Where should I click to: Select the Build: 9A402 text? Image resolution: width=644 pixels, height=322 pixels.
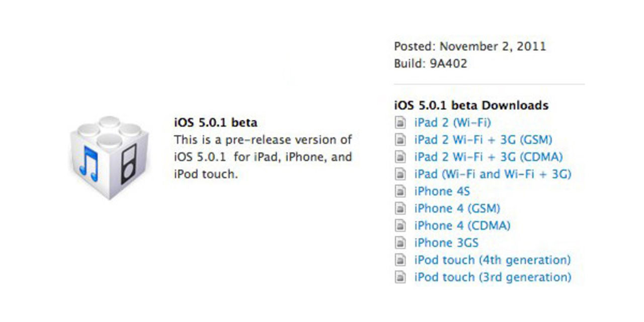[431, 63]
